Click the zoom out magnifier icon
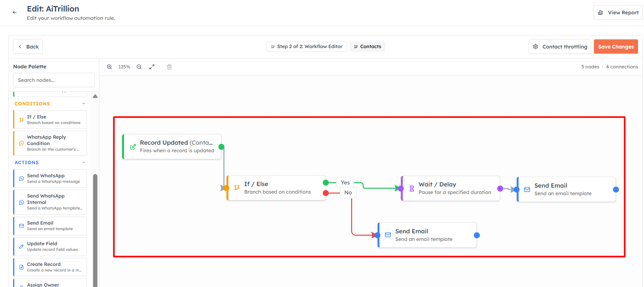 click(x=139, y=67)
